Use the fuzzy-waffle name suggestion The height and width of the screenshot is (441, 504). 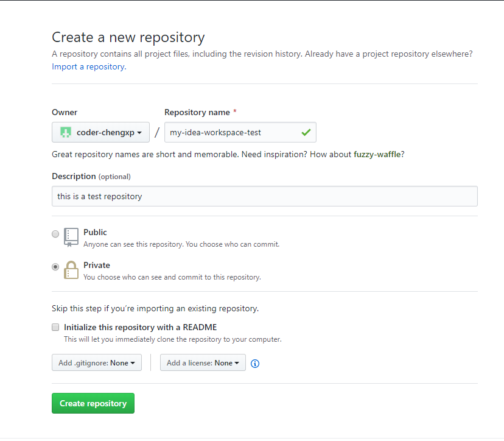(377, 154)
